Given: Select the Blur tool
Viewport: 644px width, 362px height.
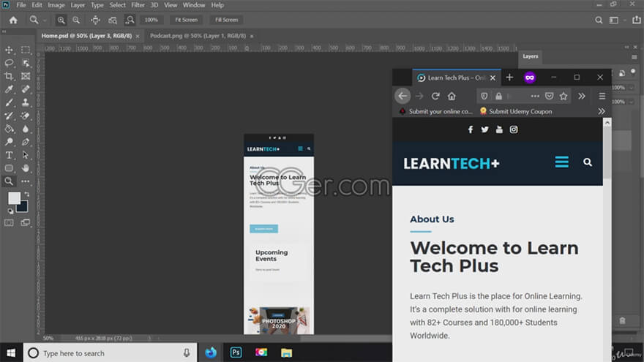Looking at the screenshot, I should (x=26, y=129).
